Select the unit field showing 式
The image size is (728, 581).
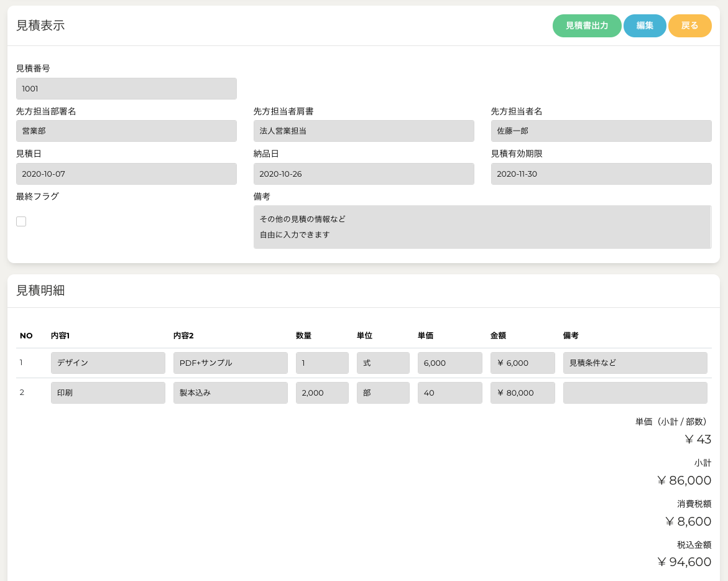pyautogui.click(x=383, y=363)
